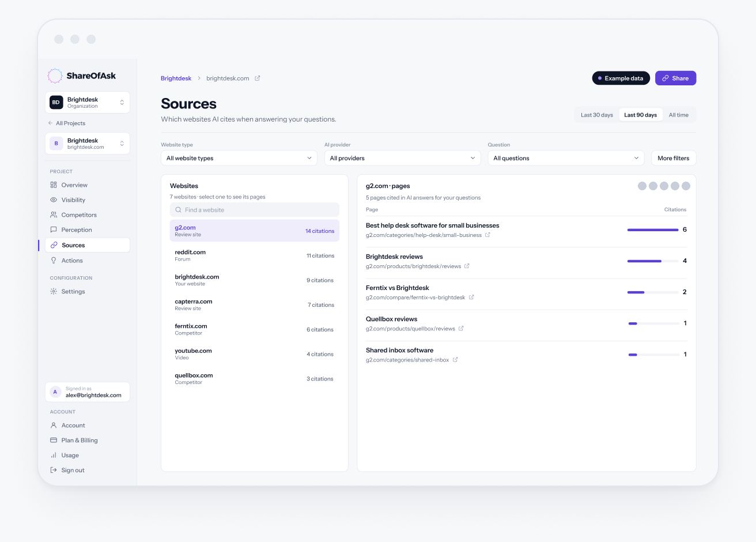Select the Last 30 days range

pos(596,115)
